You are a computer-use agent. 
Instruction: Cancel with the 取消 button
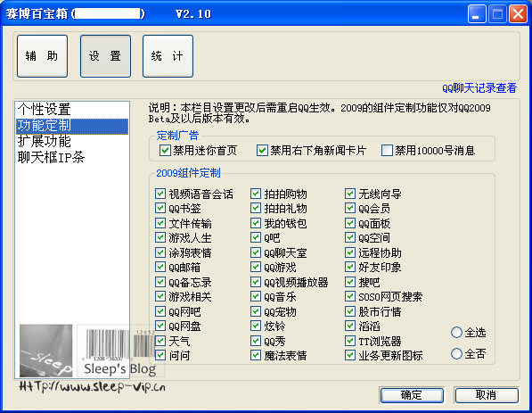coord(487,395)
